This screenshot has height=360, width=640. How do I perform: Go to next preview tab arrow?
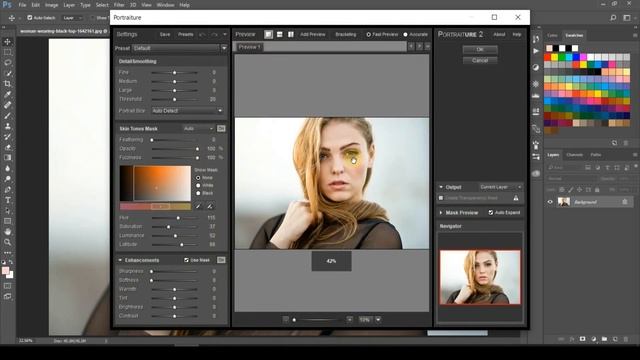tap(419, 47)
